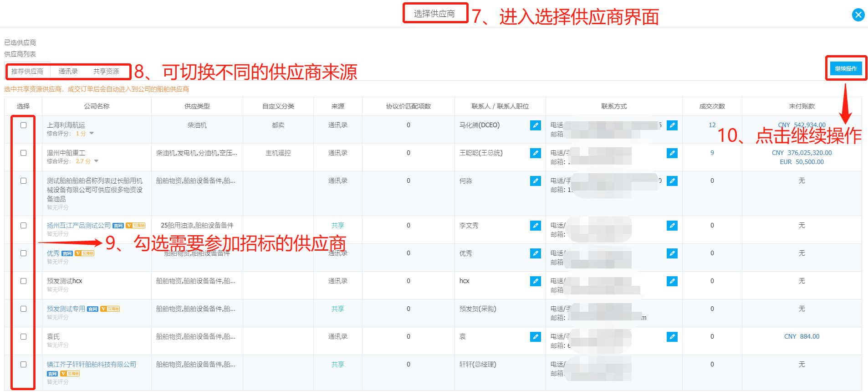Click 官网 badge beside 预发测试专用
The image size is (868, 392).
(92, 309)
